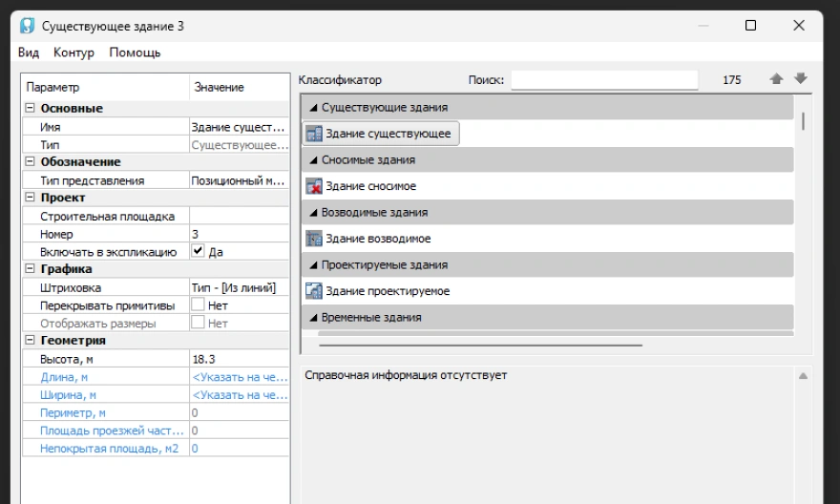
Task: Click the 'Поиск' search input field
Action: [603, 80]
